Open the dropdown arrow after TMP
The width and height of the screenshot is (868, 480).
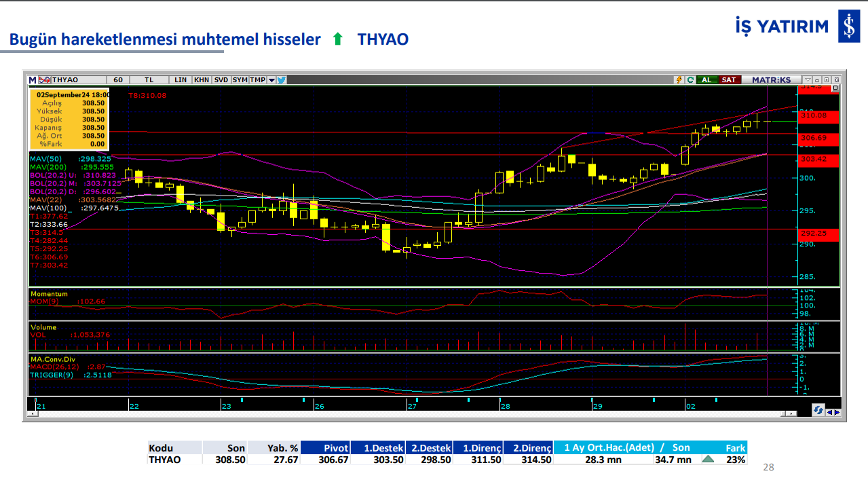(x=271, y=80)
